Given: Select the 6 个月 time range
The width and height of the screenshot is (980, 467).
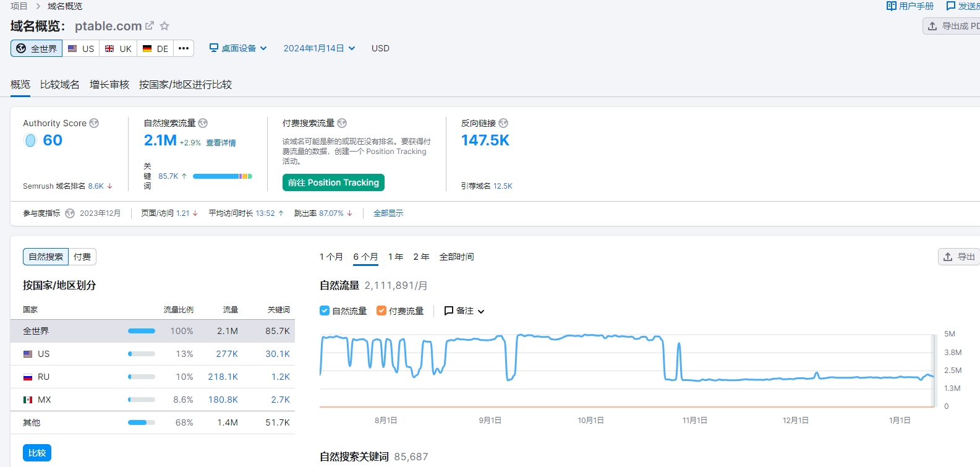Looking at the screenshot, I should [366, 257].
